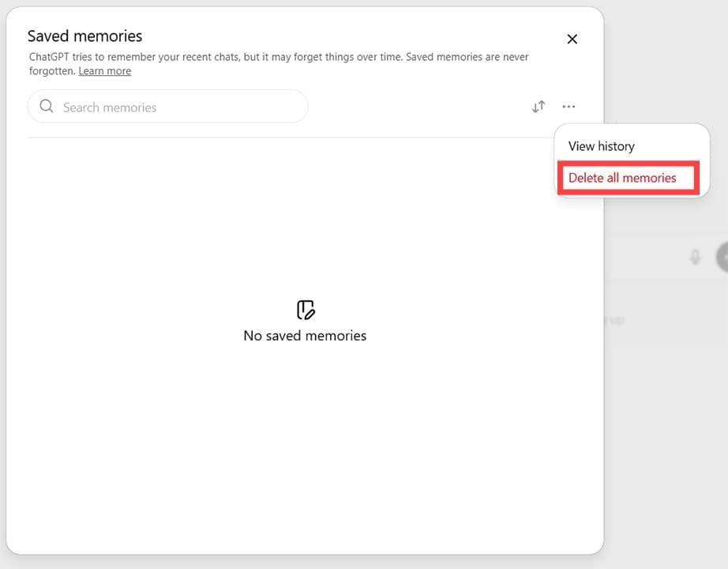Close the Saved memories dialog
This screenshot has height=569, width=728.
(x=572, y=39)
